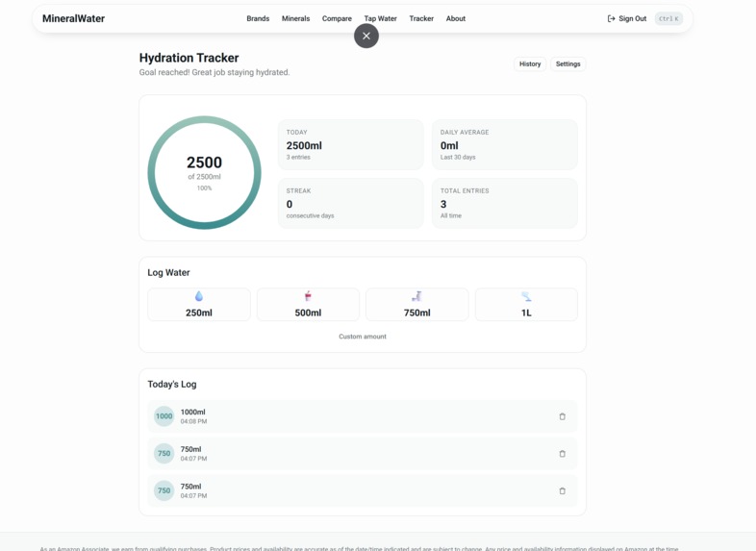Click the Daily Average 0ml card
This screenshot has width=756, height=551.
click(504, 144)
